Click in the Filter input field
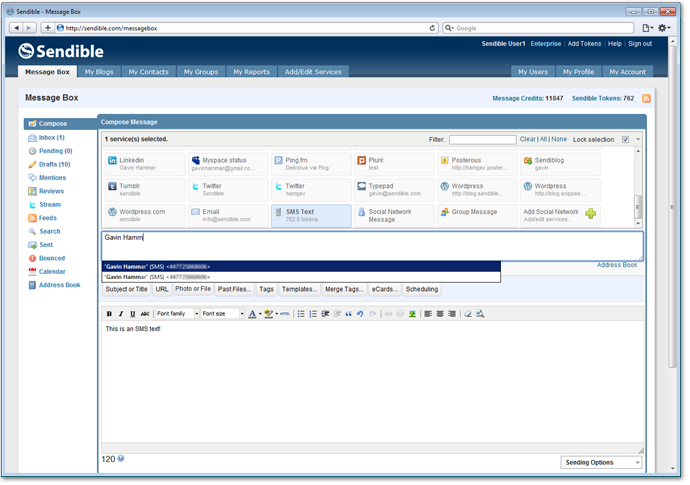This screenshot has width=690, height=485. [485, 140]
